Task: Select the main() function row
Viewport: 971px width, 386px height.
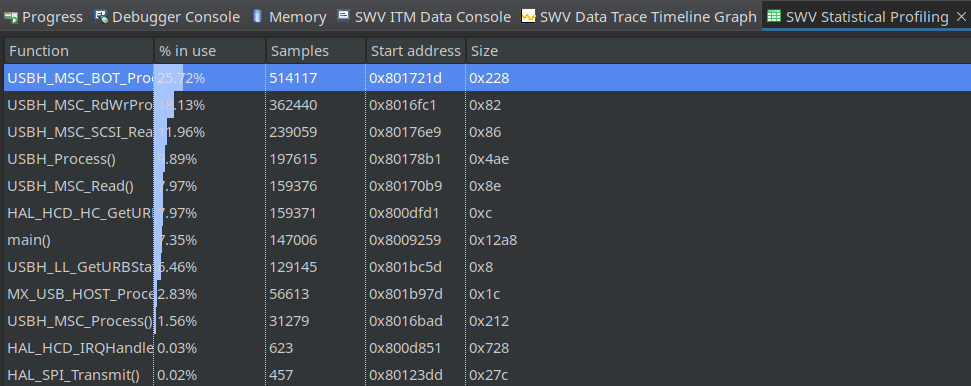Action: click(487, 240)
